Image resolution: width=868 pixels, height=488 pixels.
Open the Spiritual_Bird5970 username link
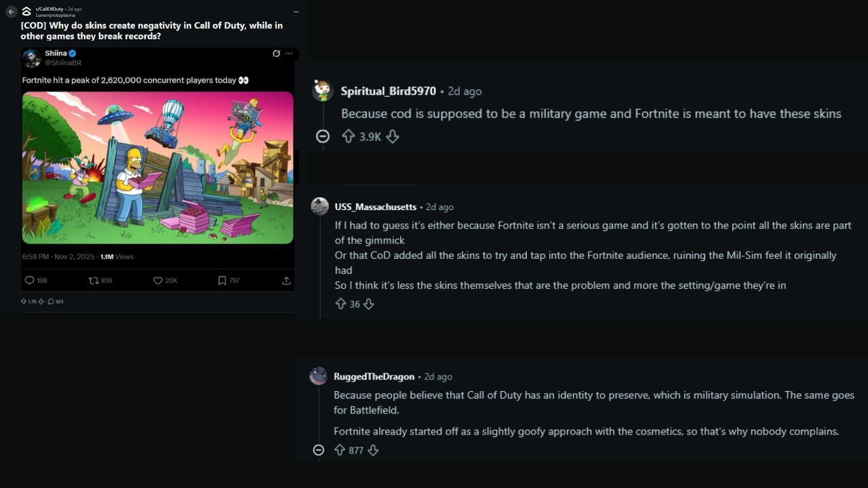pyautogui.click(x=388, y=91)
